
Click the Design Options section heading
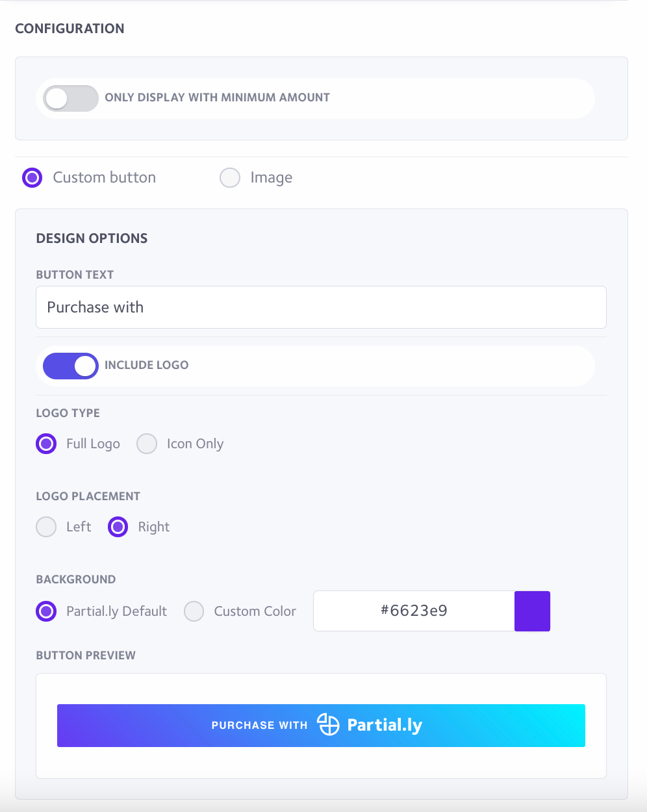92,238
